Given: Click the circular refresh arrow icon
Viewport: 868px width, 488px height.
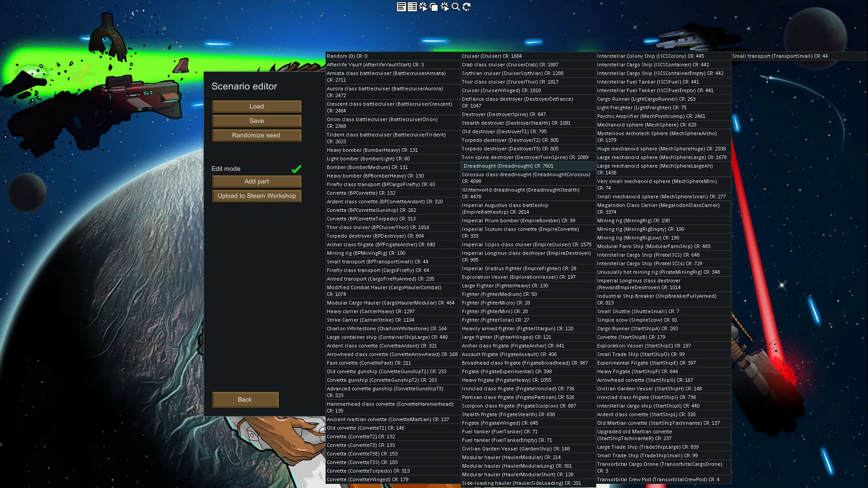Looking at the screenshot, I should click(x=467, y=7).
